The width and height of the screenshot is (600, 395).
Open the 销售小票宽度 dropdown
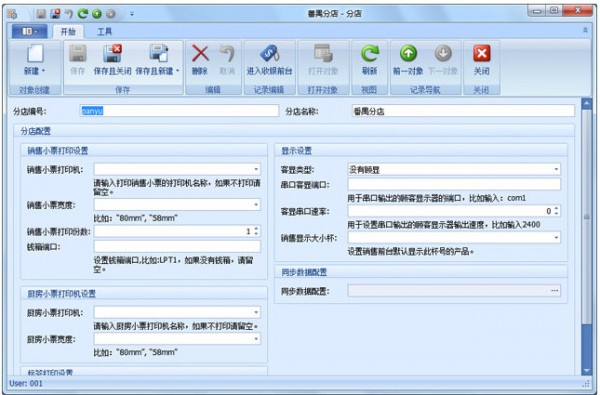tap(256, 205)
